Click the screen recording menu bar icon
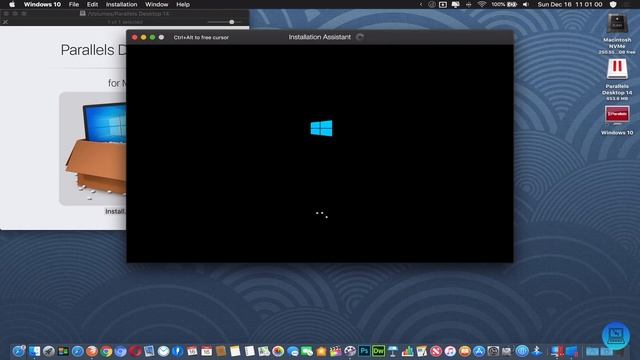Image resolution: width=640 pixels, height=360 pixels. click(443, 4)
